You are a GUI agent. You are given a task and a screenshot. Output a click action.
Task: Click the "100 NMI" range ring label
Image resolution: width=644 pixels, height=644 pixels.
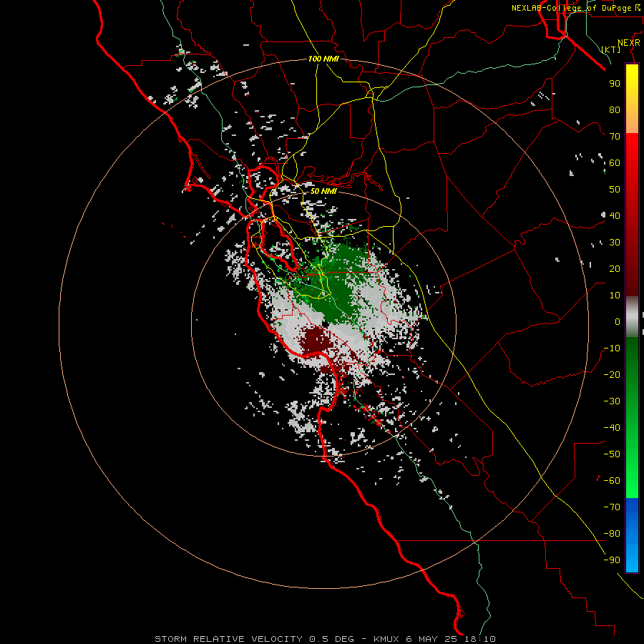pos(323,59)
